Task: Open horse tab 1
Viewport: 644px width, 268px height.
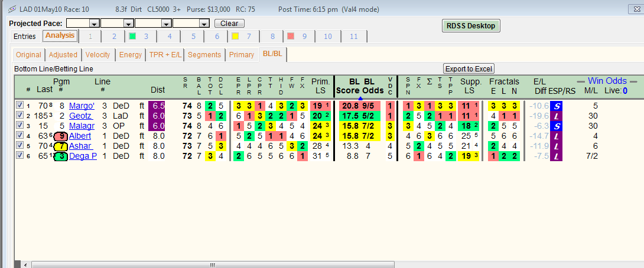Action: click(90, 37)
